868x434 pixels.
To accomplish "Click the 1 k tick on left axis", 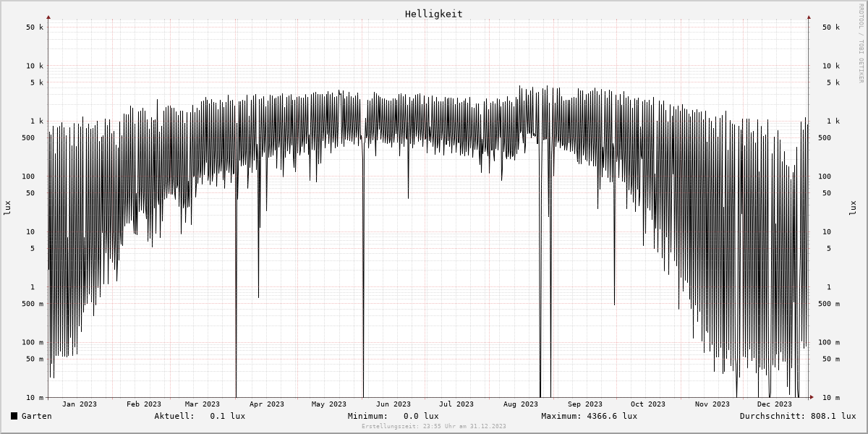I will [x=37, y=122].
